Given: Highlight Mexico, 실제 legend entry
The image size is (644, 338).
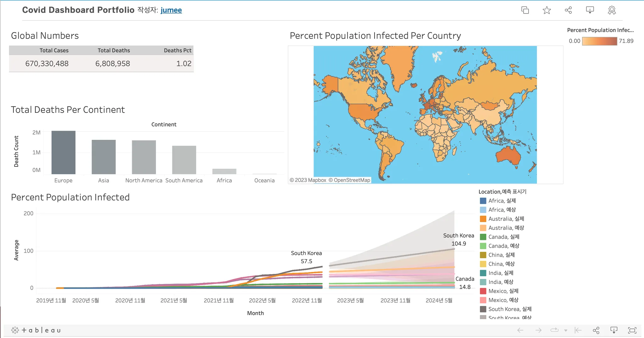Looking at the screenshot, I should tap(503, 291).
